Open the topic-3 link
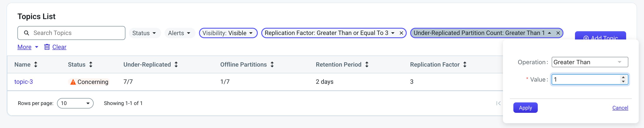The width and height of the screenshot is (644, 128). point(24,82)
